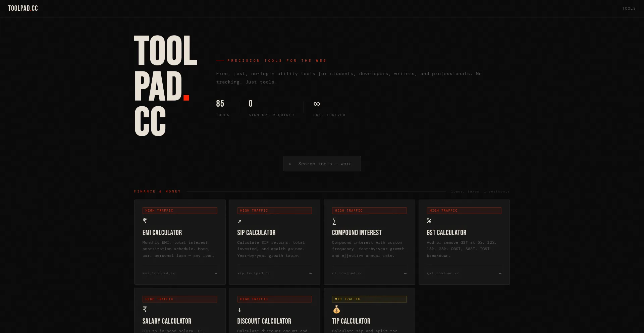Click the GST Calculator description text

click(462, 249)
